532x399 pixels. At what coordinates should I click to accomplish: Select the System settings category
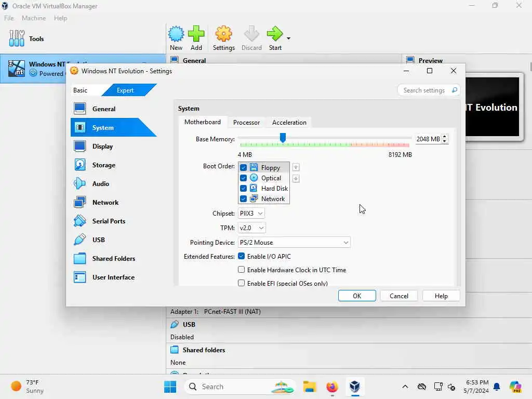coord(114,128)
